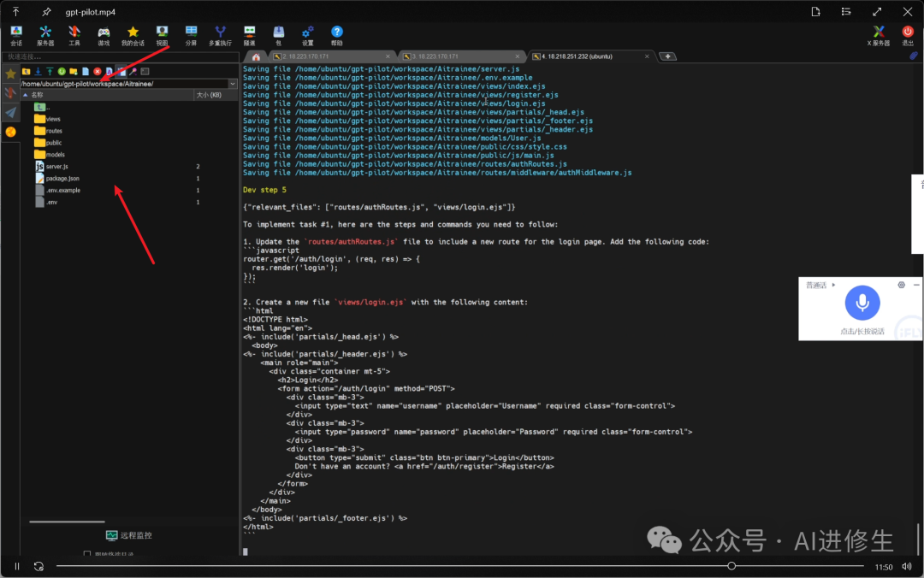Click the 多重执行 (MultiExec) icon
The width and height of the screenshot is (924, 578).
(221, 36)
